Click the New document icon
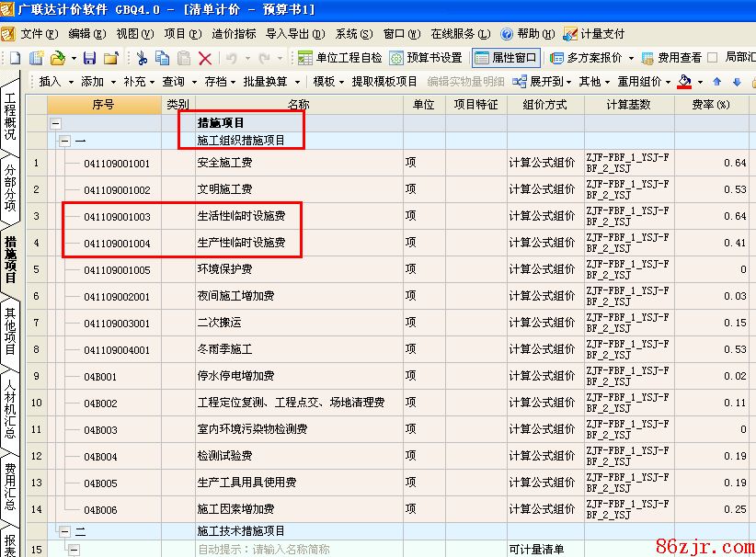This screenshot has width=756, height=557. pyautogui.click(x=15, y=58)
